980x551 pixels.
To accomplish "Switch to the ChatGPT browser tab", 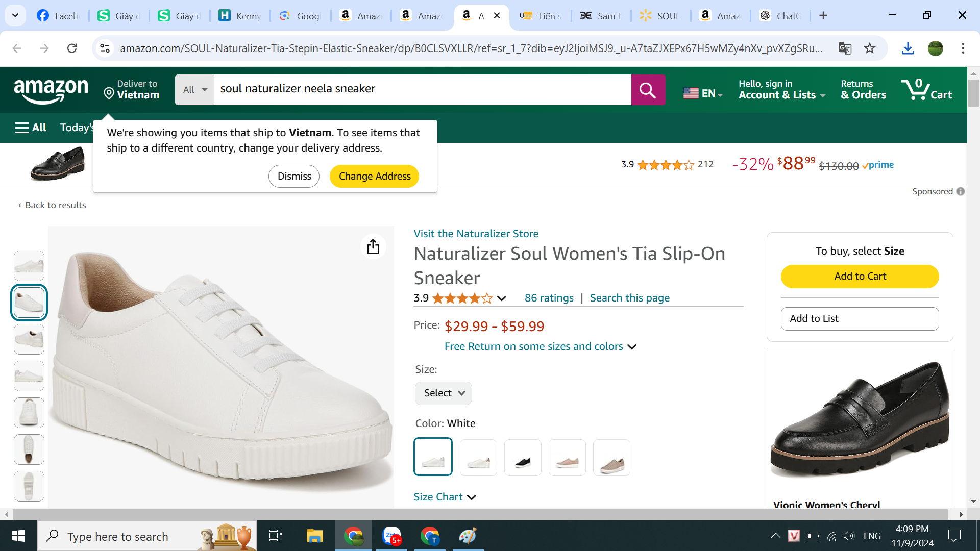I will point(781,16).
